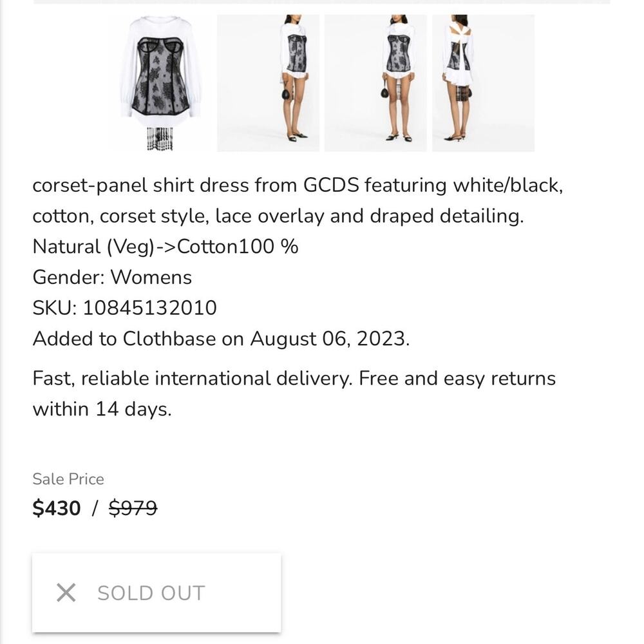
Task: Click the GCDS brand name in description
Action: (331, 185)
